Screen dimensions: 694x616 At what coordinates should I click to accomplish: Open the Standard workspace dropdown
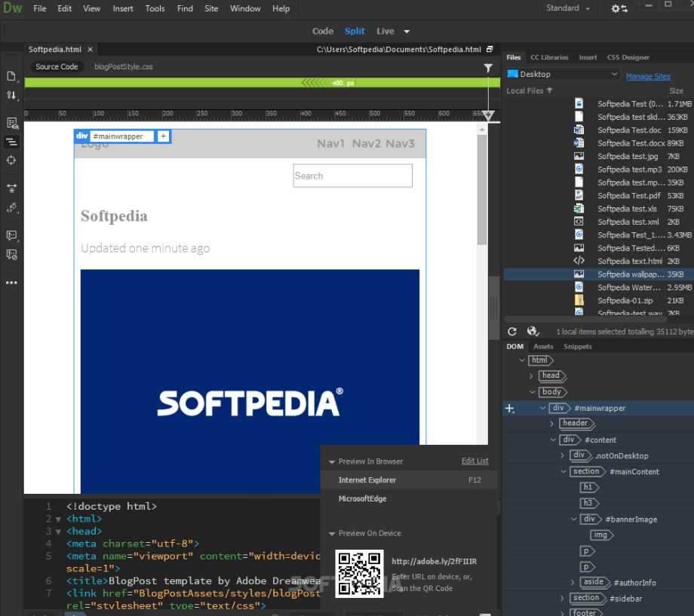[568, 8]
